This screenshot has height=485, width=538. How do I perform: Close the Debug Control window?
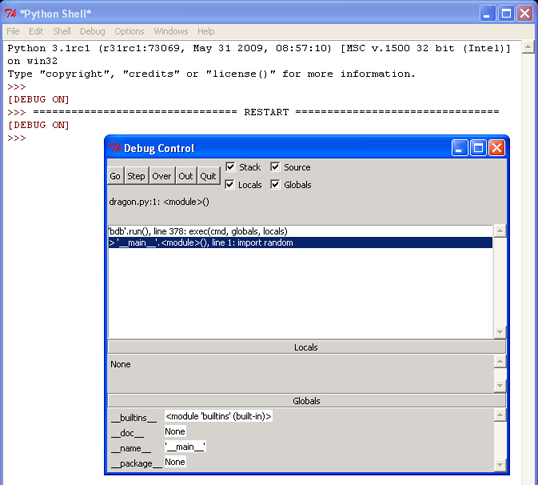(x=496, y=148)
